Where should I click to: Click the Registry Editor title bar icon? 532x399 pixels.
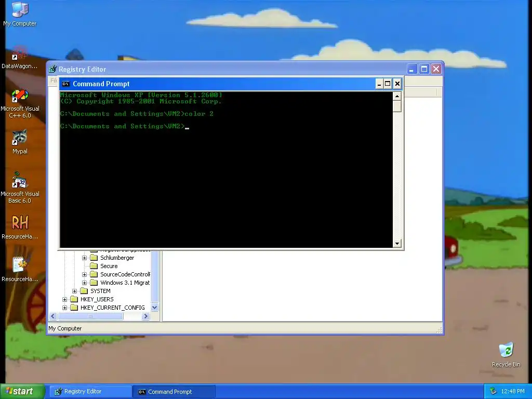coord(52,69)
